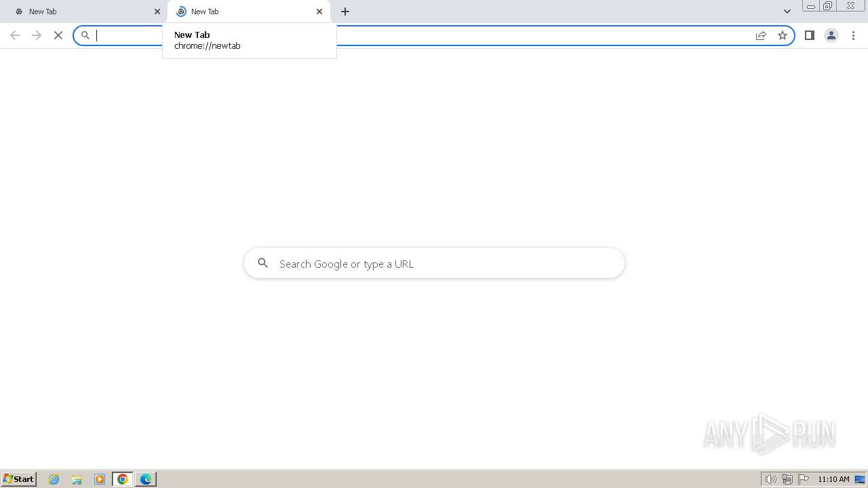This screenshot has height=488, width=868.
Task: Click the Search Google or type a URL box
Action: (434, 263)
